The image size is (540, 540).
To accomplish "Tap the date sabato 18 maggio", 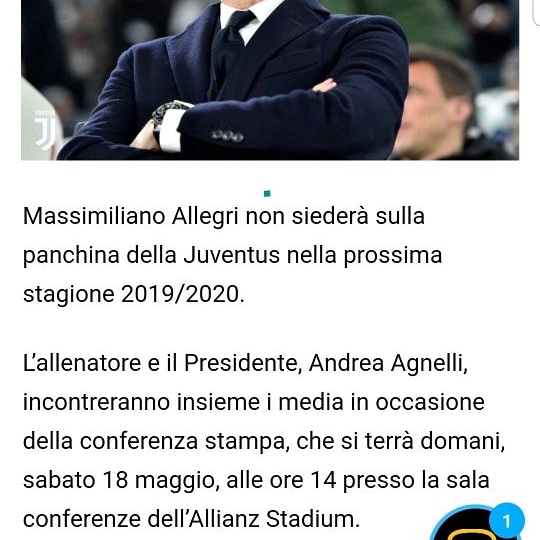I will coord(121,480).
